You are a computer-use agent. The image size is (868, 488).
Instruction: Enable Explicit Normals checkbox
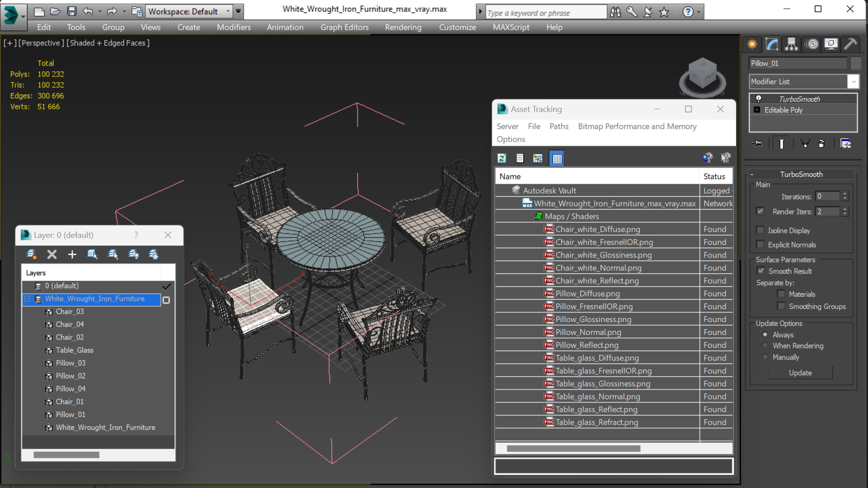(x=760, y=245)
